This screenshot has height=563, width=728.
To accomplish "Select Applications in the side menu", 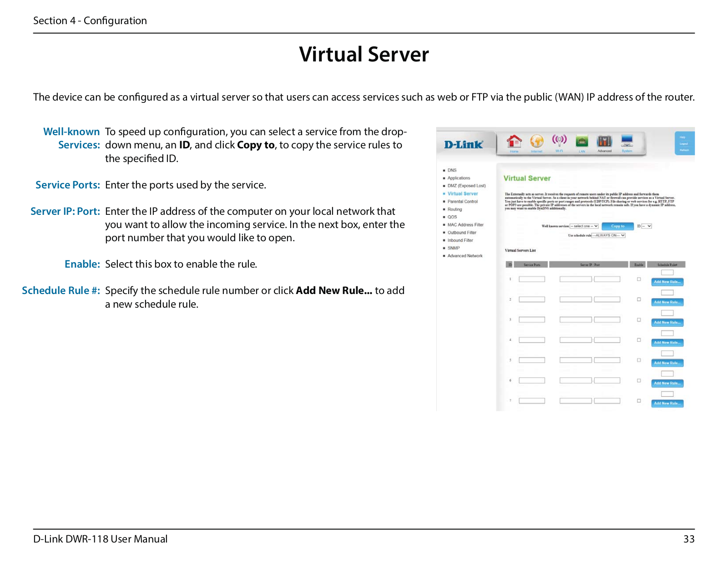I will 459,178.
